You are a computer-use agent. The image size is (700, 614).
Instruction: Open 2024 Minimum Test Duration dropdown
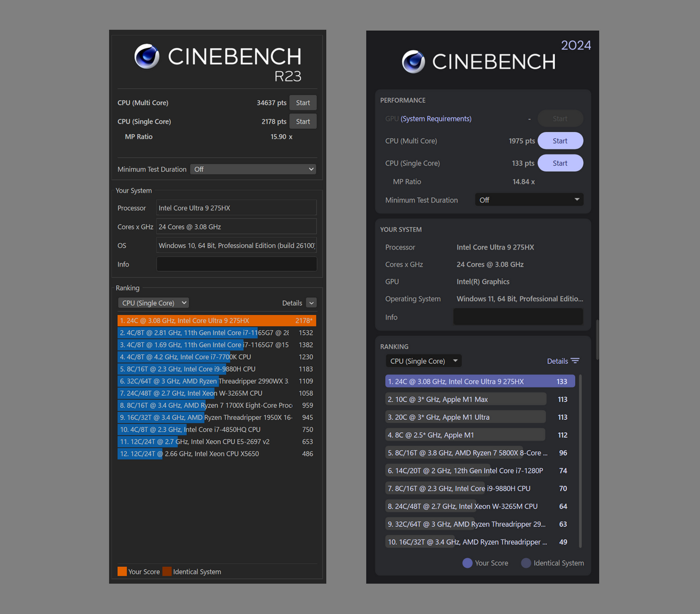(x=529, y=200)
